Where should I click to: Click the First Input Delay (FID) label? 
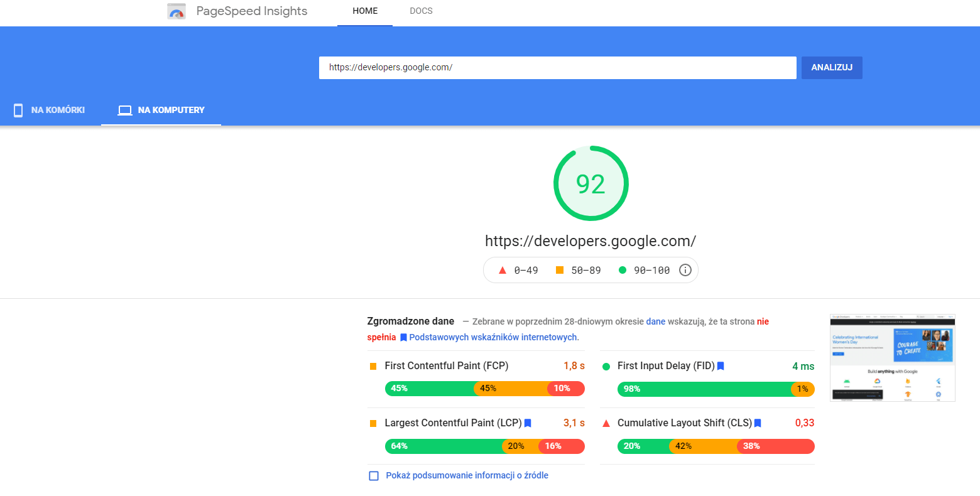pos(666,366)
